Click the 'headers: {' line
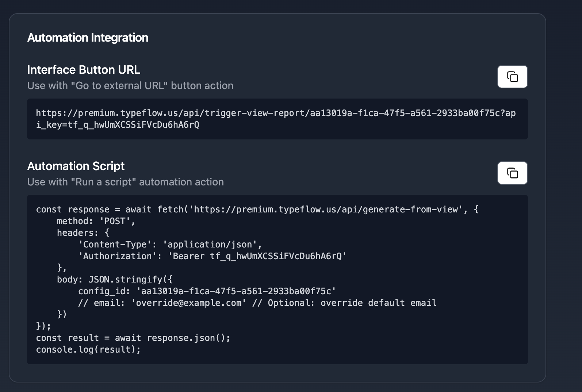Viewport: 582px width, 392px height. [x=83, y=233]
